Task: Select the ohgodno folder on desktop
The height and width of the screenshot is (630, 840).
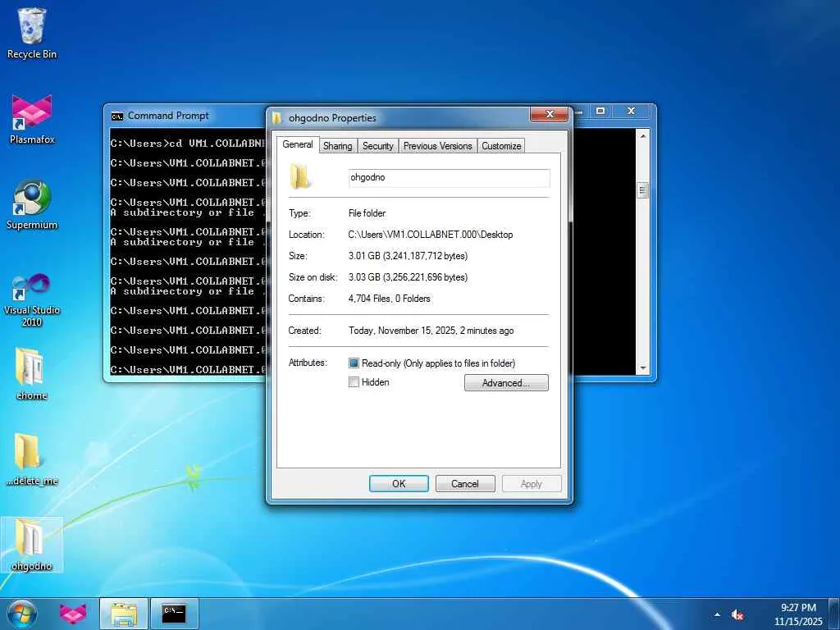Action: [x=32, y=545]
